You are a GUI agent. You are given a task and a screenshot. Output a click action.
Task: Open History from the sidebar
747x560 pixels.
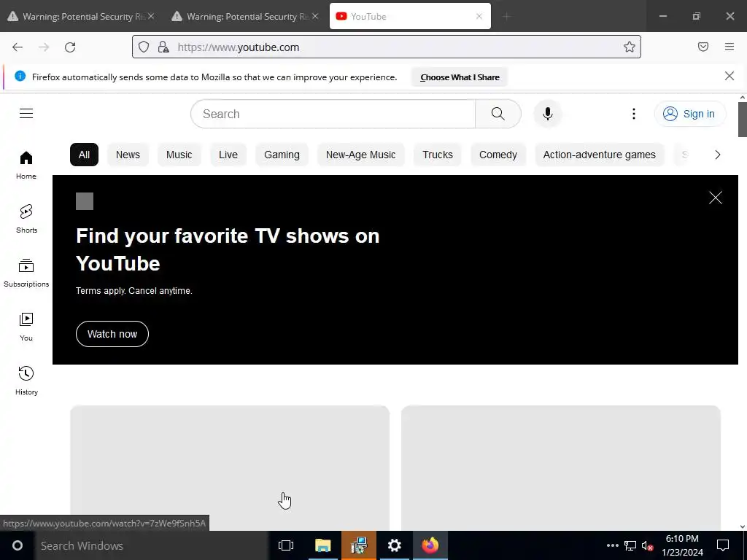coord(26,381)
